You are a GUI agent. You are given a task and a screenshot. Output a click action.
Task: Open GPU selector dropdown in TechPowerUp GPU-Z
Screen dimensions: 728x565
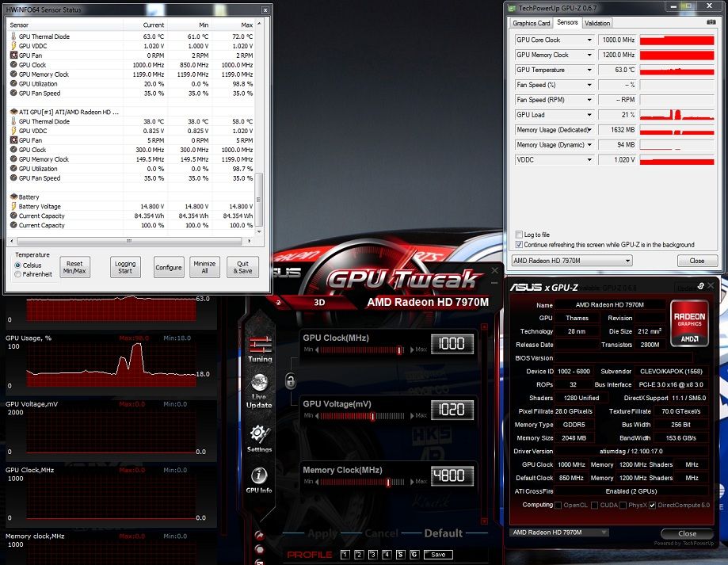tap(572, 261)
